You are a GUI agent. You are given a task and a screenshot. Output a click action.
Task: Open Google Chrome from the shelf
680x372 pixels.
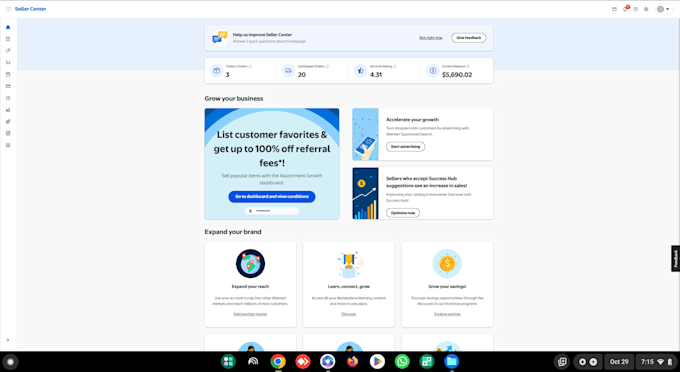click(278, 362)
